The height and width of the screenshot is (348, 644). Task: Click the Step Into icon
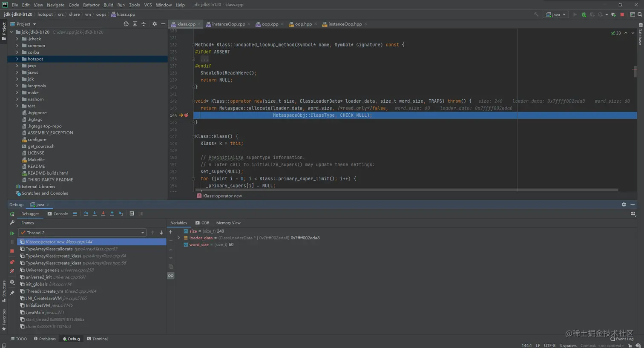click(x=95, y=214)
